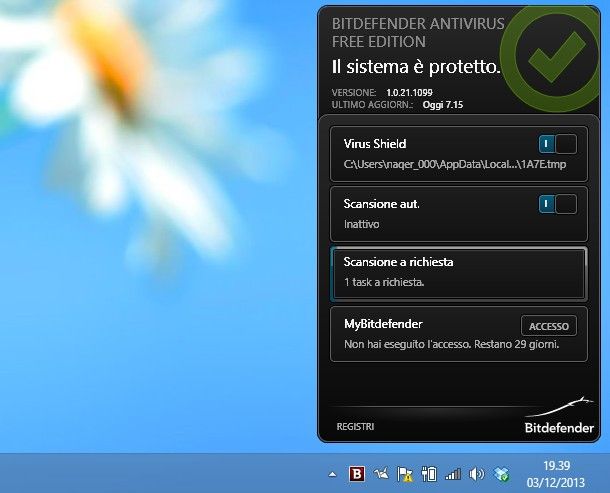Click the Bitdefender red B tray icon

(357, 474)
